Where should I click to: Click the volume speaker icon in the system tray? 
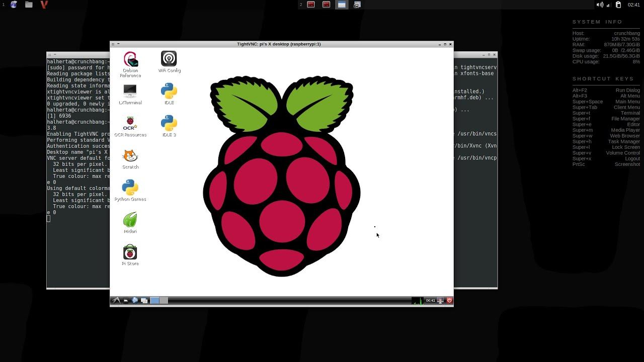coord(600,5)
